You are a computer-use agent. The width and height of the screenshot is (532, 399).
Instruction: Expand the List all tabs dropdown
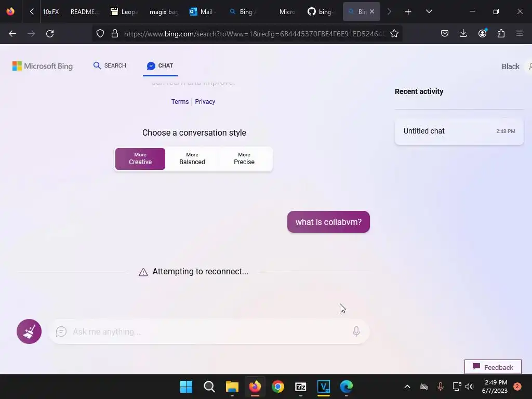click(x=429, y=12)
